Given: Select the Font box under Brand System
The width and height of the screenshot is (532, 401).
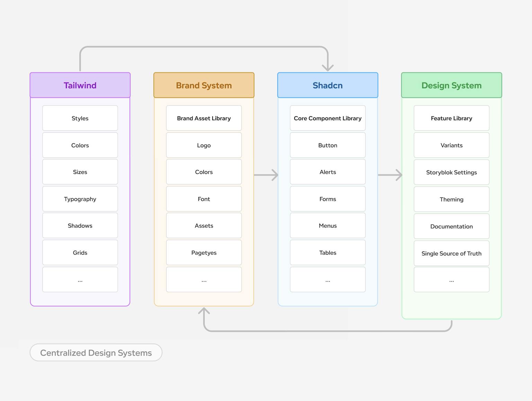Looking at the screenshot, I should [204, 199].
